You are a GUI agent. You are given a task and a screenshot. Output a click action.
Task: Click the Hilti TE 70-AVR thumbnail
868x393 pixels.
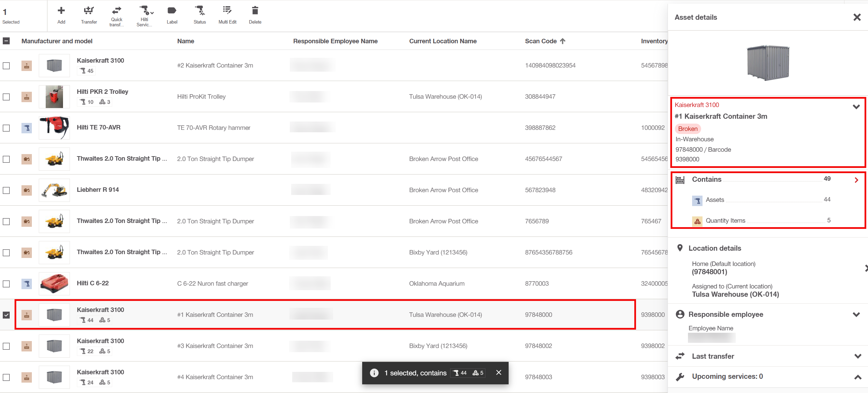pyautogui.click(x=54, y=128)
